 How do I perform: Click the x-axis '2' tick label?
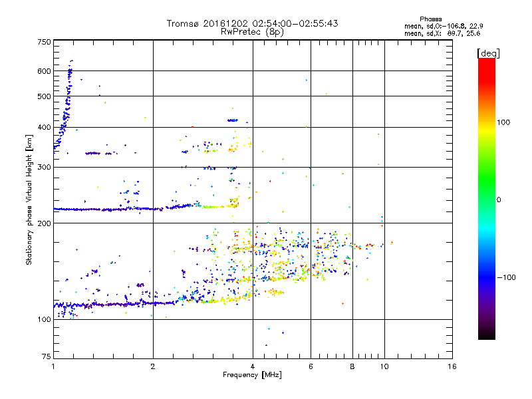153,366
